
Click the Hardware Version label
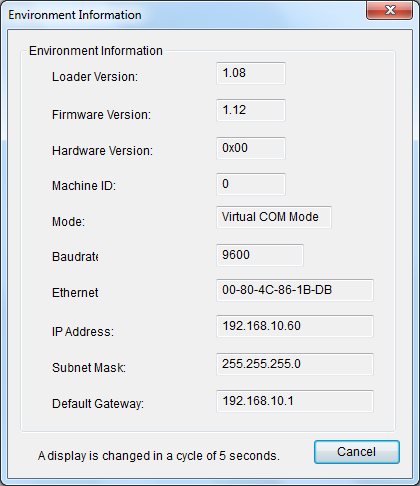(102, 151)
